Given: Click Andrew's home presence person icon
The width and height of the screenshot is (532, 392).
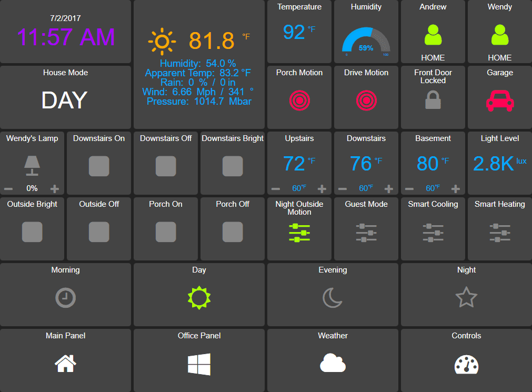Looking at the screenshot, I should (x=433, y=34).
